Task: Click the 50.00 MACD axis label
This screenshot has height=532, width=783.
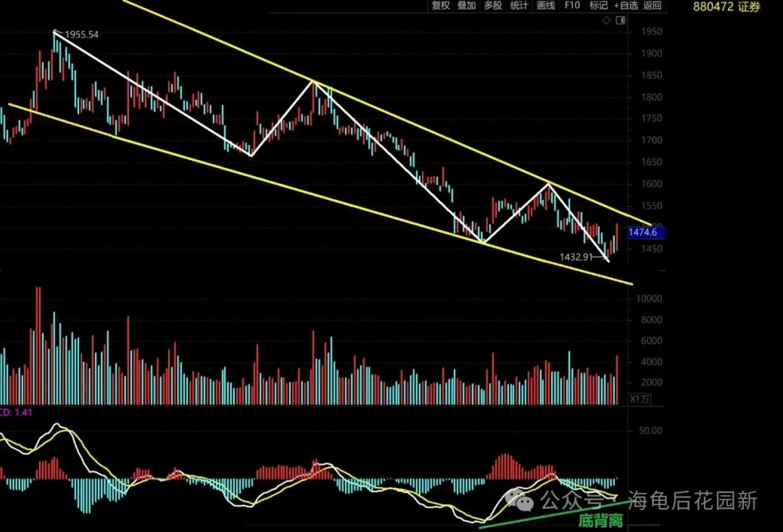Action: [650, 431]
